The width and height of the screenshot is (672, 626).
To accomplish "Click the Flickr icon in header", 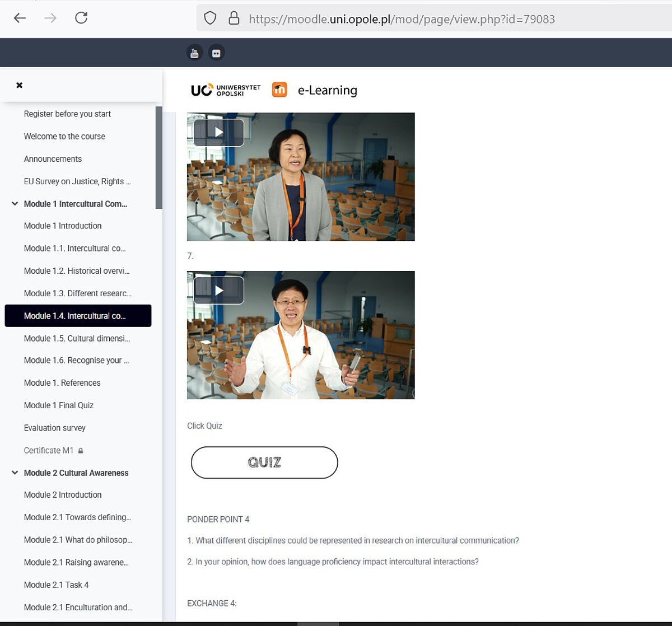I will 216,53.
